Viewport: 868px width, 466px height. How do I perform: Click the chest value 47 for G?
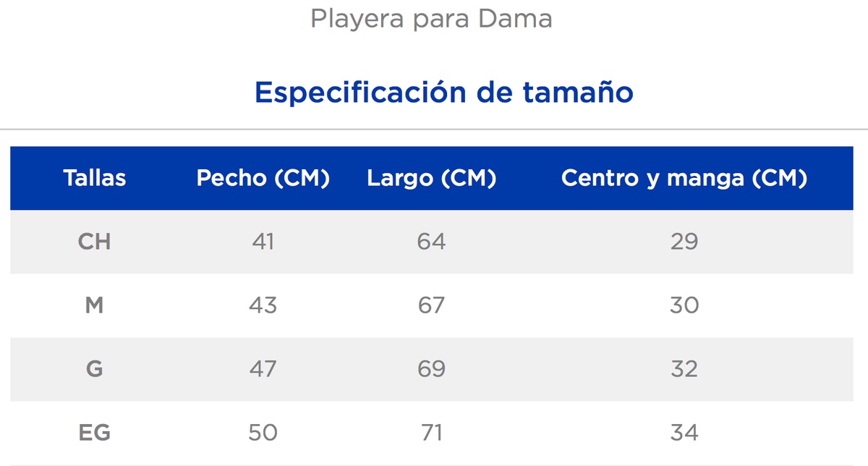pos(263,369)
